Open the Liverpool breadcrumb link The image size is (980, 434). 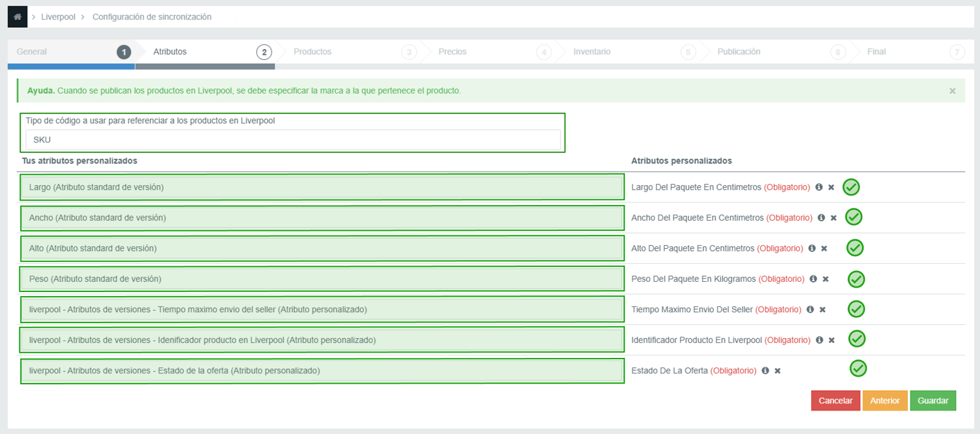point(58,17)
